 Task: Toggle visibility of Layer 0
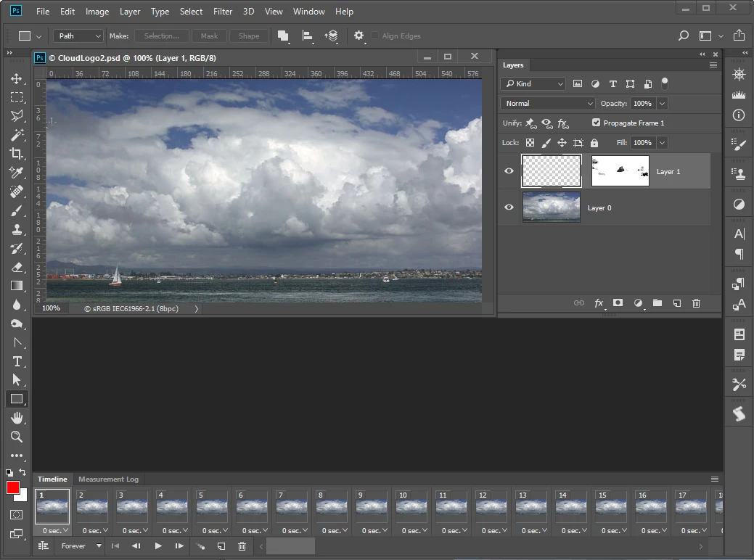[x=509, y=207]
